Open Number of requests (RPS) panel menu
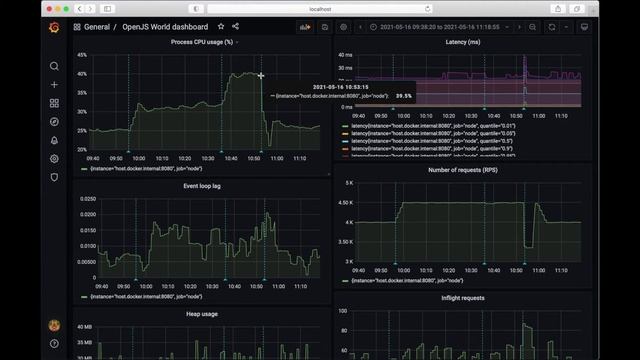The height and width of the screenshot is (360, 640). [463, 170]
